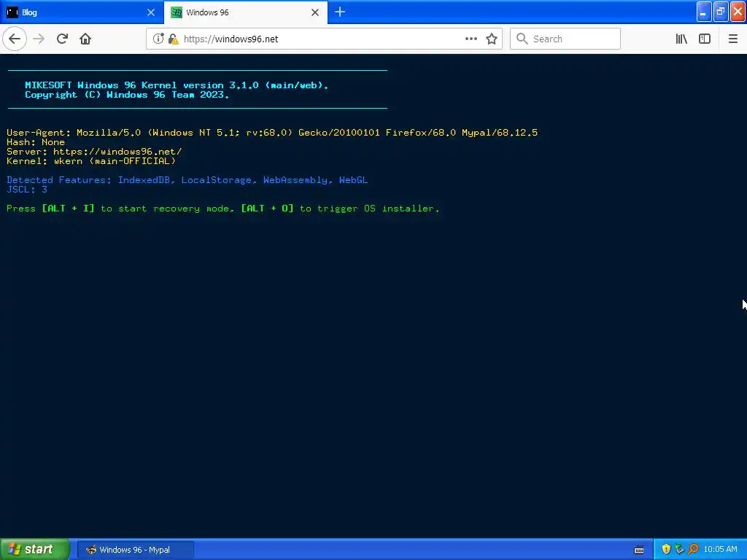Image resolution: width=747 pixels, height=560 pixels.
Task: Minimize the browser window
Action: [x=704, y=12]
